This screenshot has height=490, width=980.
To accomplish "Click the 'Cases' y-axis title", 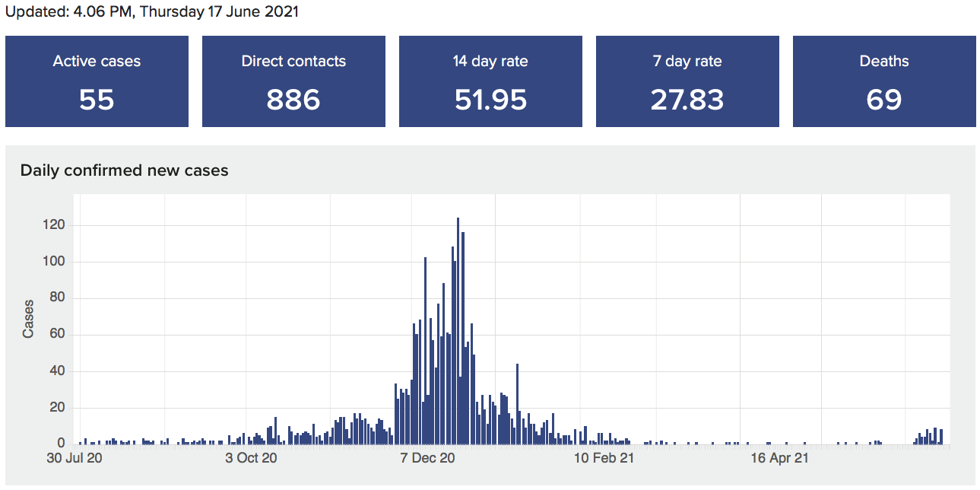I will pyautogui.click(x=28, y=319).
